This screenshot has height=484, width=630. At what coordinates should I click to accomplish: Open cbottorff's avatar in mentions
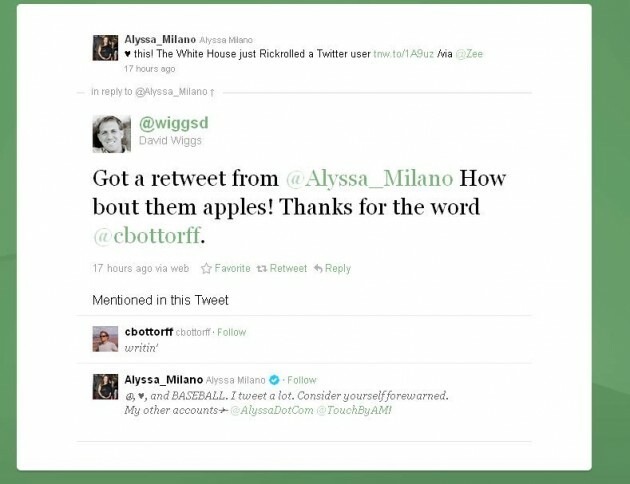[105, 339]
